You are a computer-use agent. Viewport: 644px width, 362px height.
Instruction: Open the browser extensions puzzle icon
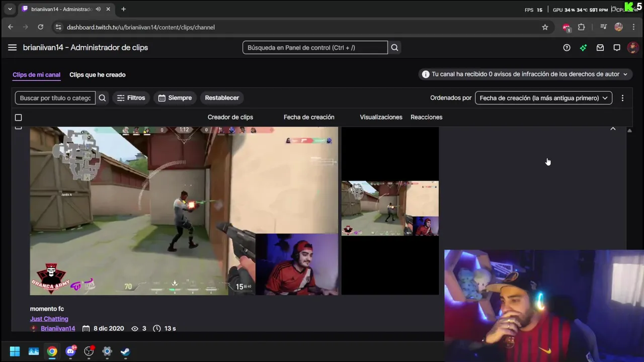[x=582, y=27]
